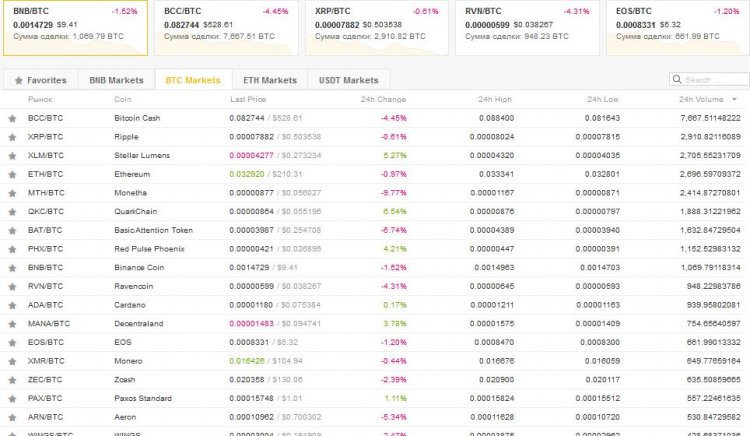Click the MANA/BTC star icon

(12, 324)
